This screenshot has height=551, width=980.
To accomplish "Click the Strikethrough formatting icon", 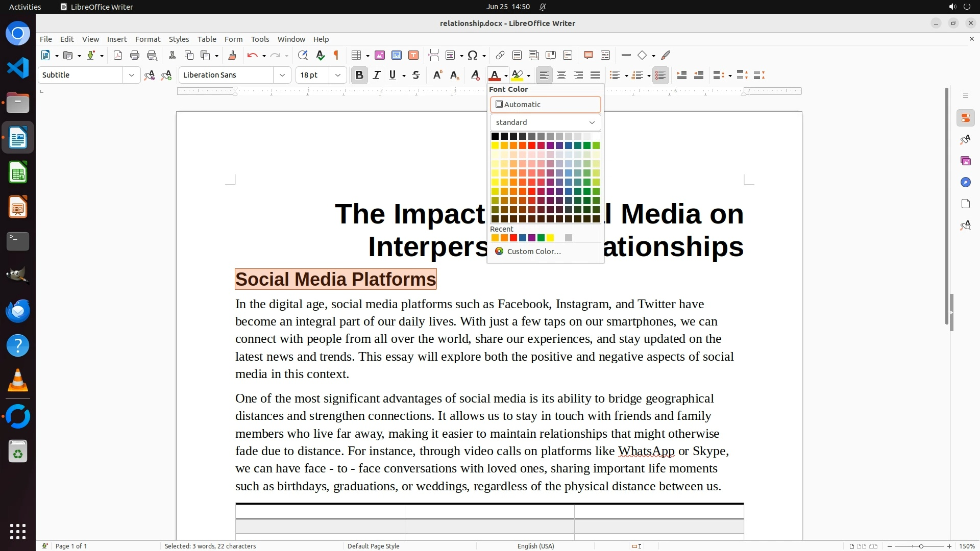I will tap(416, 75).
